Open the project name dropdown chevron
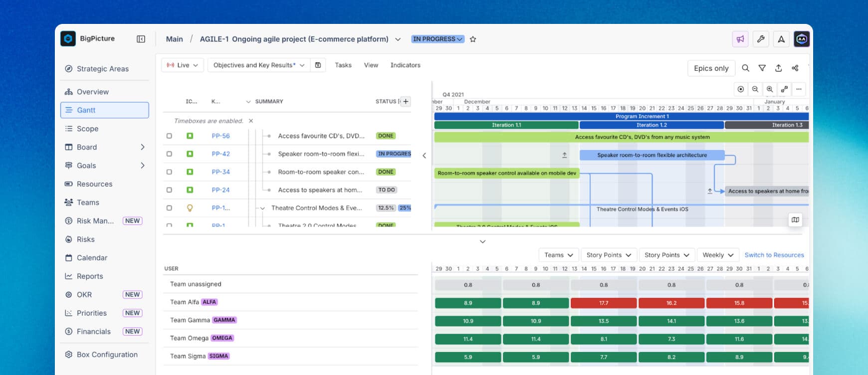This screenshot has height=375, width=868. pyautogui.click(x=398, y=39)
